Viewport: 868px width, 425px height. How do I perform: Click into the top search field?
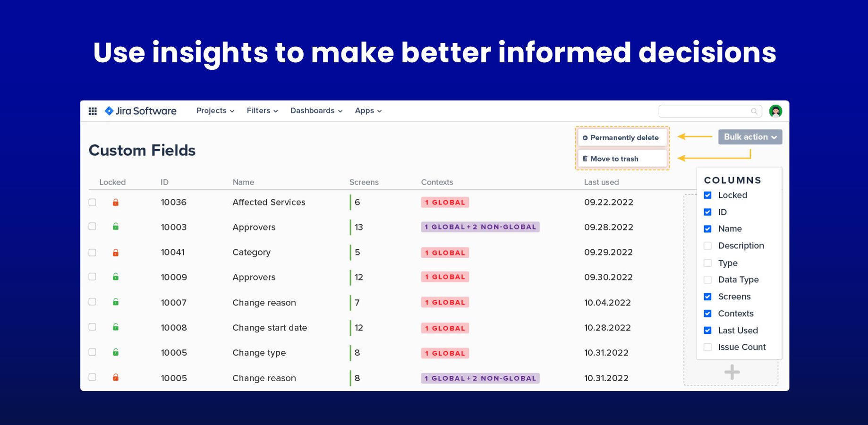point(710,111)
